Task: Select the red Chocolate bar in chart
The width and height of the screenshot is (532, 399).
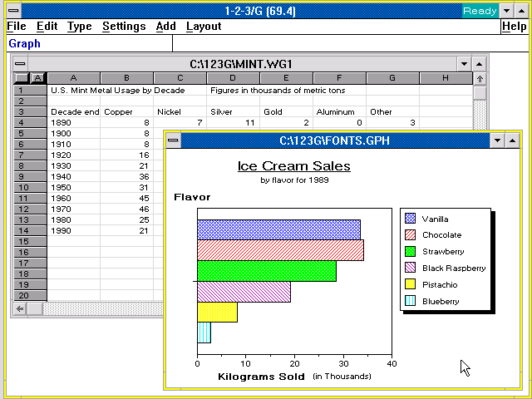Action: (x=281, y=250)
